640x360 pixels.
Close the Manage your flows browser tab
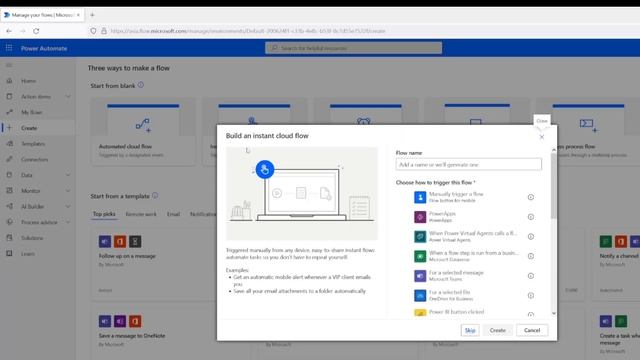[x=78, y=15]
